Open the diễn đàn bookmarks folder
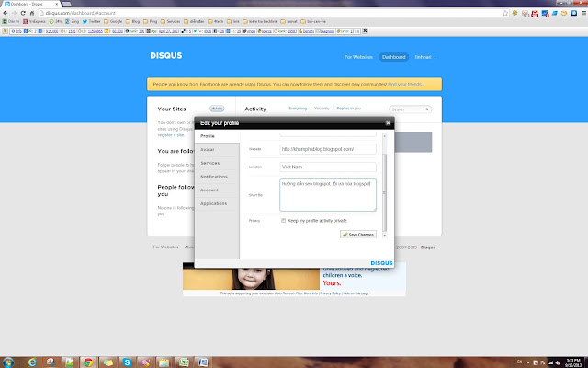Viewport: 588px width, 368px height. (194, 21)
